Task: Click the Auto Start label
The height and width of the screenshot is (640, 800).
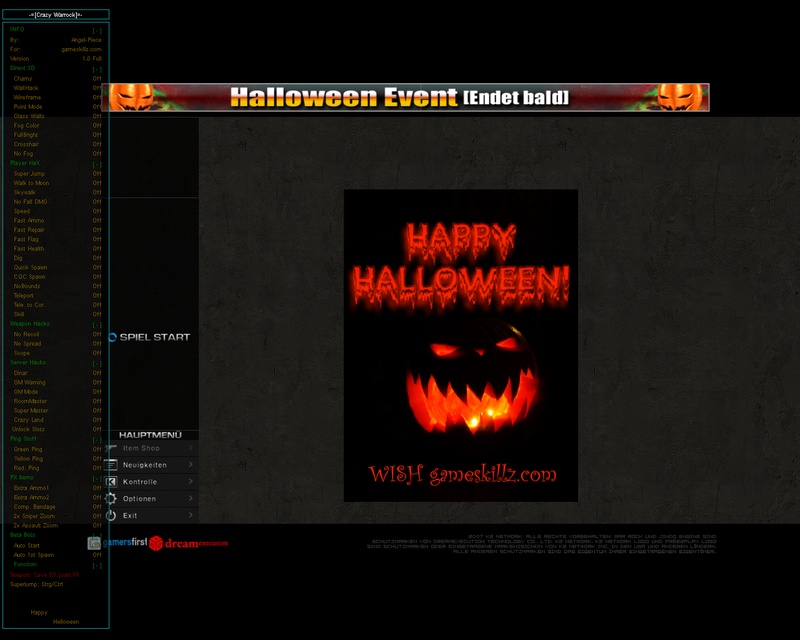Action: tap(26, 546)
